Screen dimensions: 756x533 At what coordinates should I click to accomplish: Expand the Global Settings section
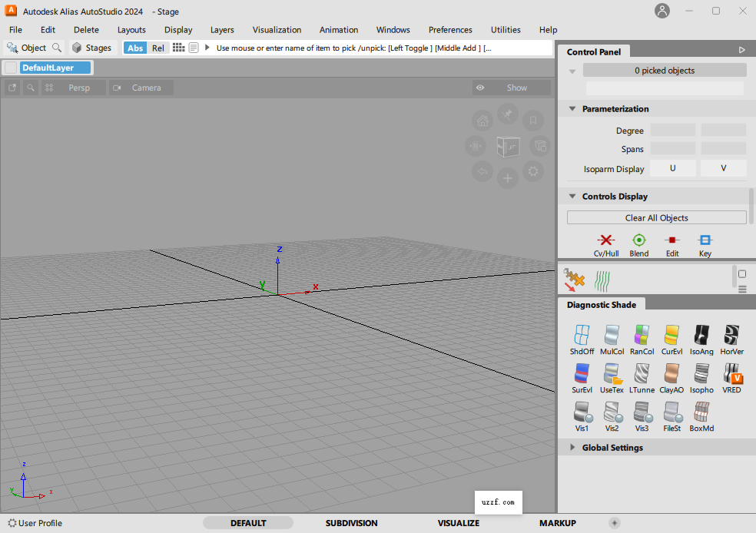pyautogui.click(x=572, y=447)
